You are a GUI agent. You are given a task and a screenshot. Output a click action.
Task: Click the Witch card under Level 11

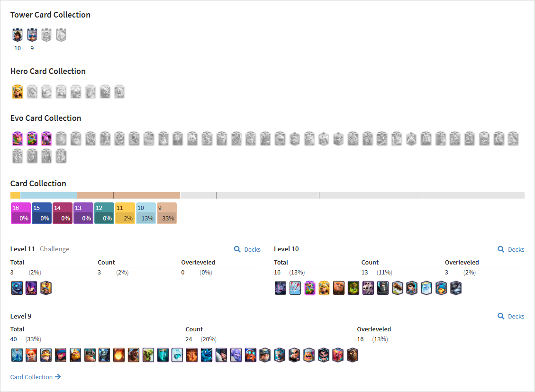click(31, 288)
